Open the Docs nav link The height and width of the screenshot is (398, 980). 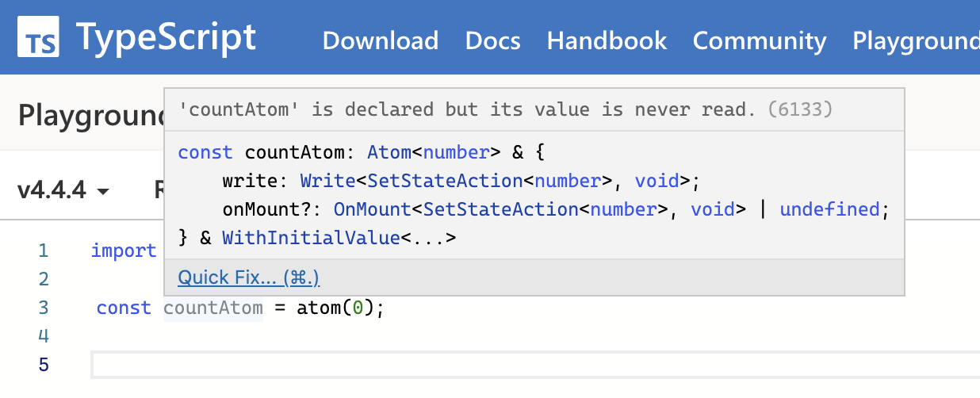pyautogui.click(x=492, y=40)
